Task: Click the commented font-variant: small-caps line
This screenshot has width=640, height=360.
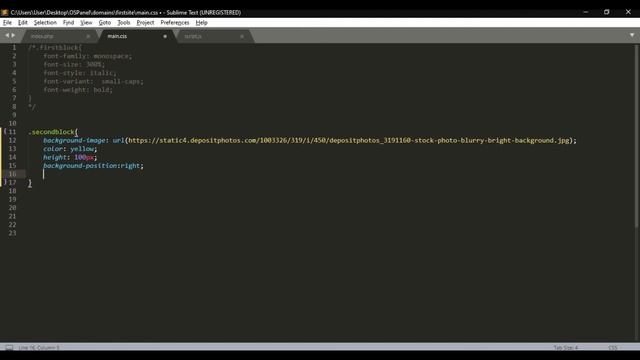Action: (93, 81)
